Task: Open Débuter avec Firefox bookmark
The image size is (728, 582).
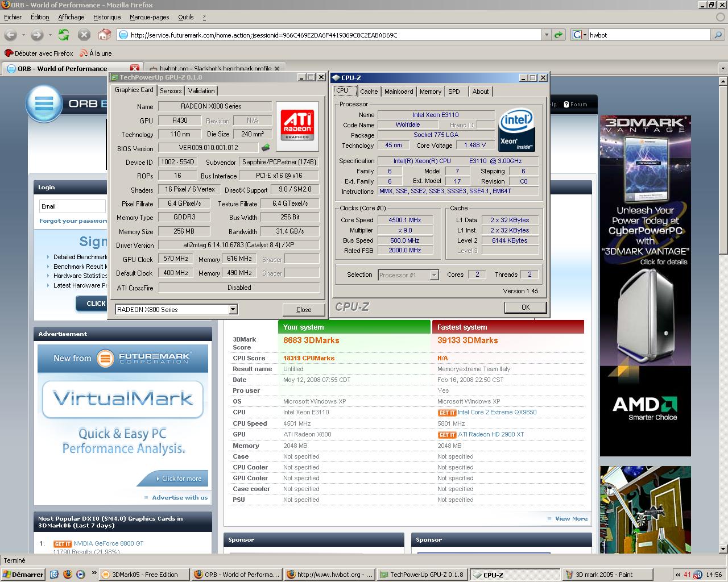Action: click(39, 53)
